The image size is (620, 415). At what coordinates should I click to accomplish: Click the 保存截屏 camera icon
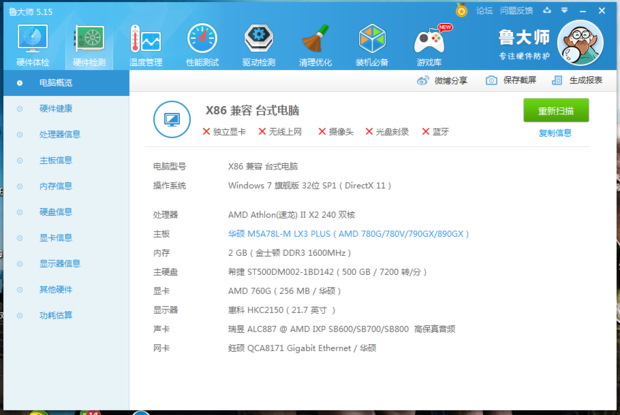point(491,80)
